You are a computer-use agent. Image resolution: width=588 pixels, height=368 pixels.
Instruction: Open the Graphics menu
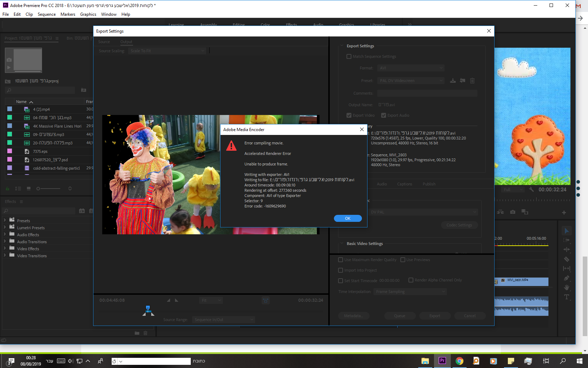pyautogui.click(x=88, y=14)
